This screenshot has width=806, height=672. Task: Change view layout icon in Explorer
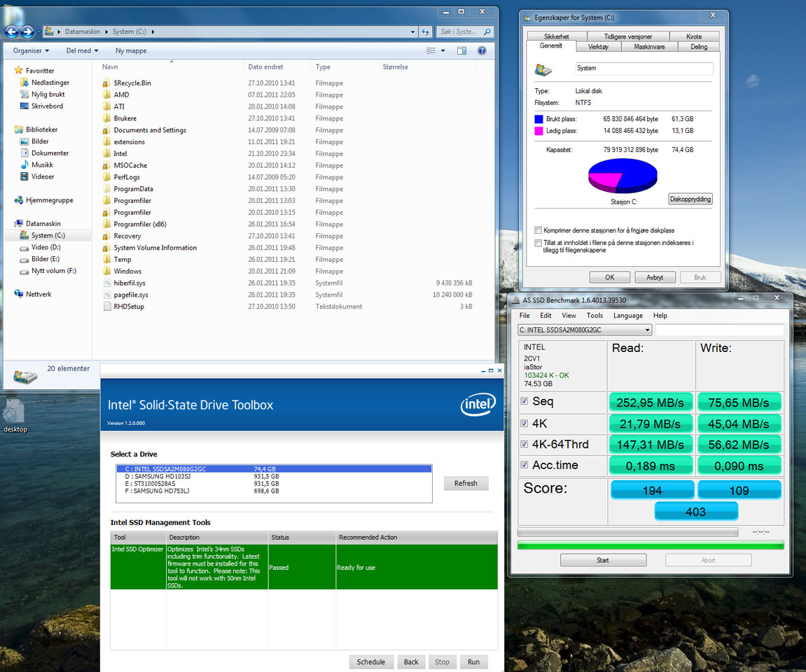pos(431,50)
